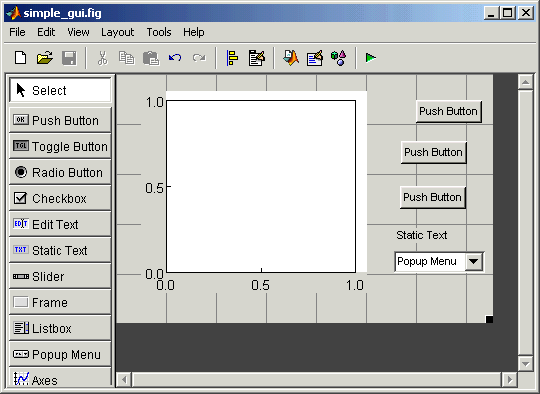Viewport: 540px width, 394px height.
Task: Open the M-file Editor icon
Action: (291, 58)
